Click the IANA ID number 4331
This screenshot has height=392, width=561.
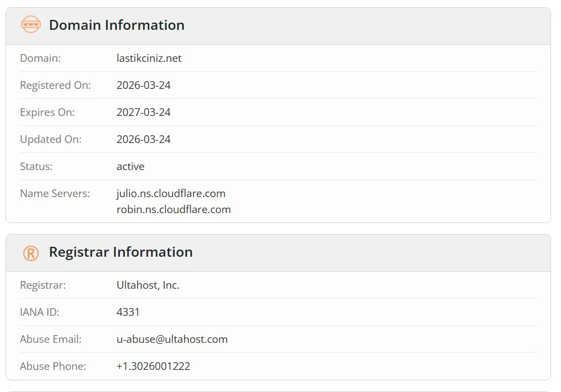[x=128, y=312]
